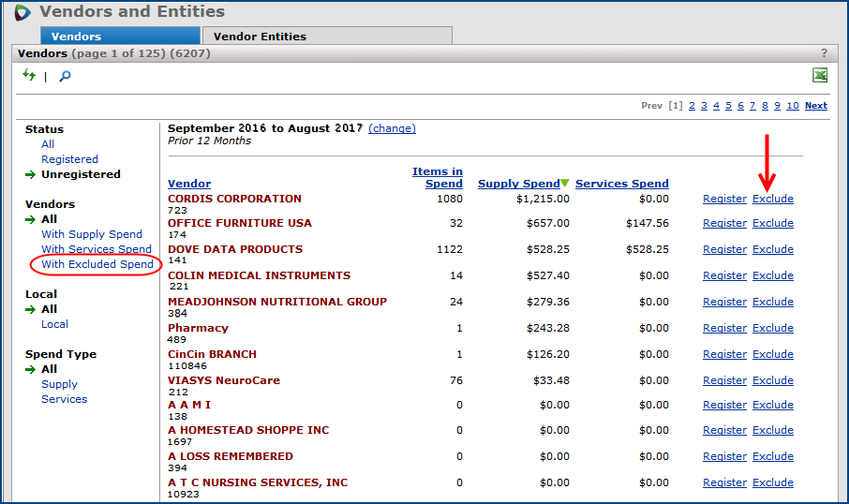Jump to page 5 of results
Screen dimensions: 849x504
point(728,106)
